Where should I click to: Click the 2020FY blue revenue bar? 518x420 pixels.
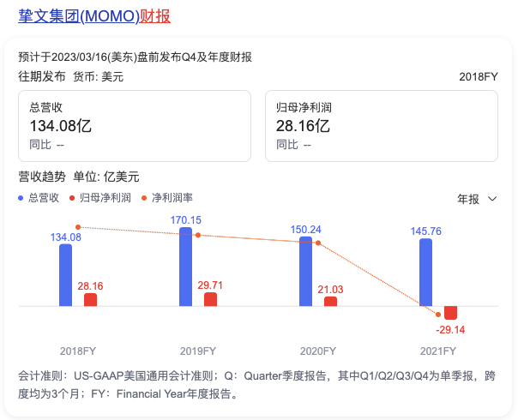click(305, 271)
